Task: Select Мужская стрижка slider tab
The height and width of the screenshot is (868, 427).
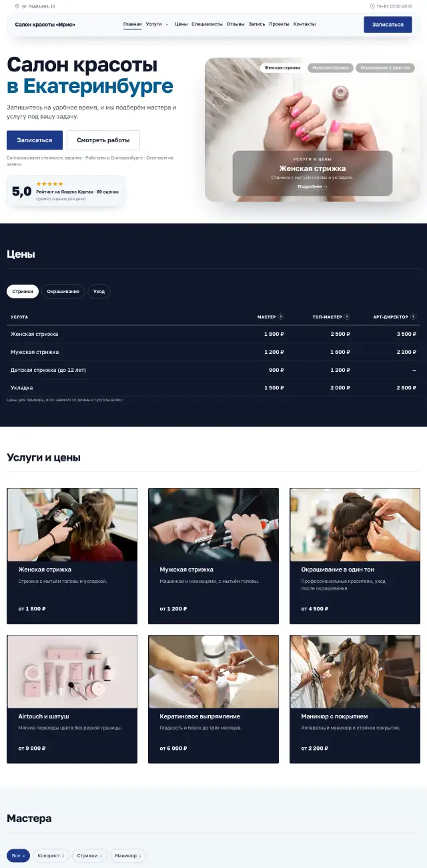Action: (x=330, y=67)
